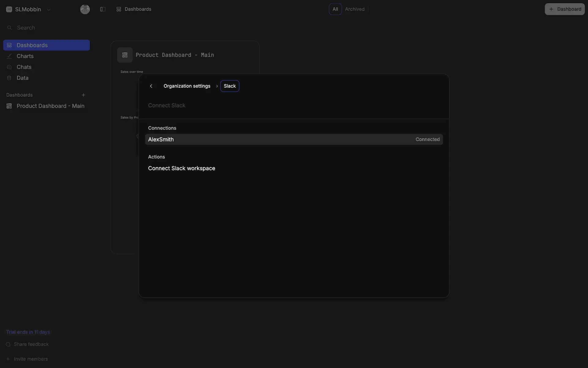Expand the SLMobbin workspace dropdown chevron
Image resolution: width=588 pixels, height=368 pixels.
tap(49, 10)
